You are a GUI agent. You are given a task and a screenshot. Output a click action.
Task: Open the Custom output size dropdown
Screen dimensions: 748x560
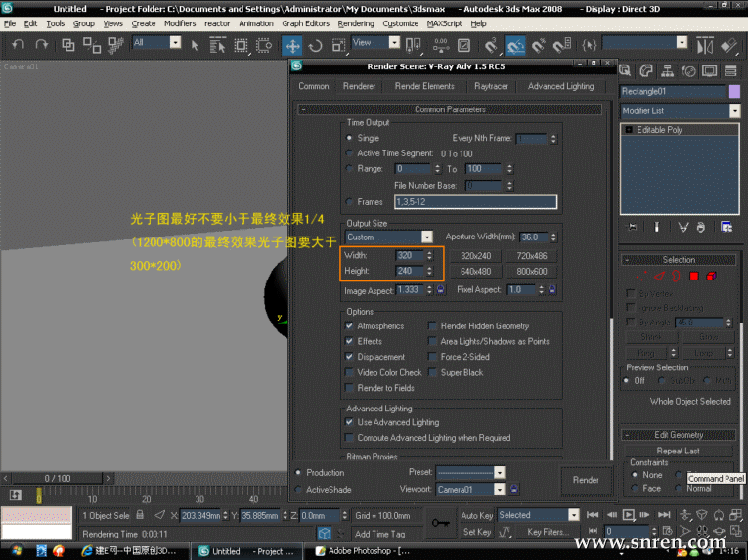click(x=427, y=237)
